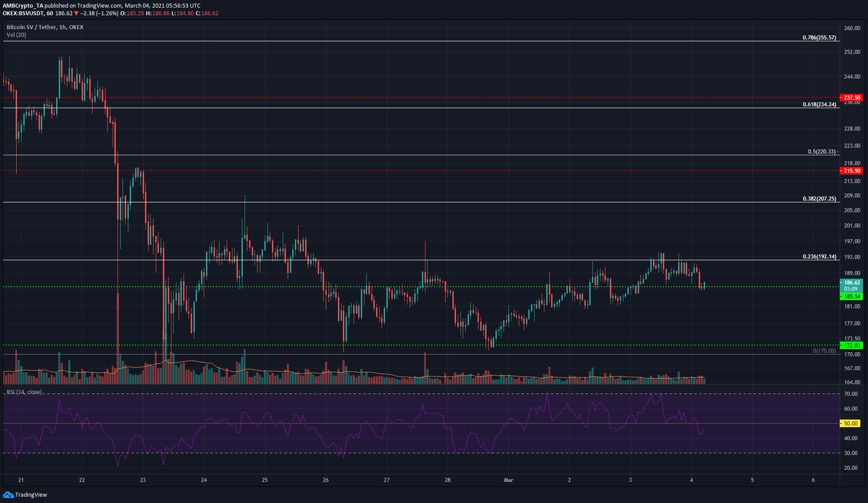
Task: Select the 0(170.00) Fibonacci label
Action: click(824, 351)
